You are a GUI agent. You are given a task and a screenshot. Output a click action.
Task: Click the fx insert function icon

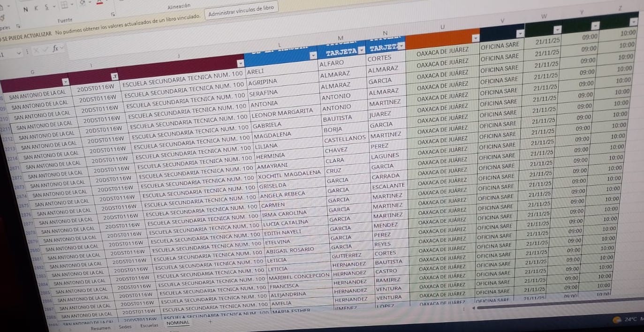[55, 48]
